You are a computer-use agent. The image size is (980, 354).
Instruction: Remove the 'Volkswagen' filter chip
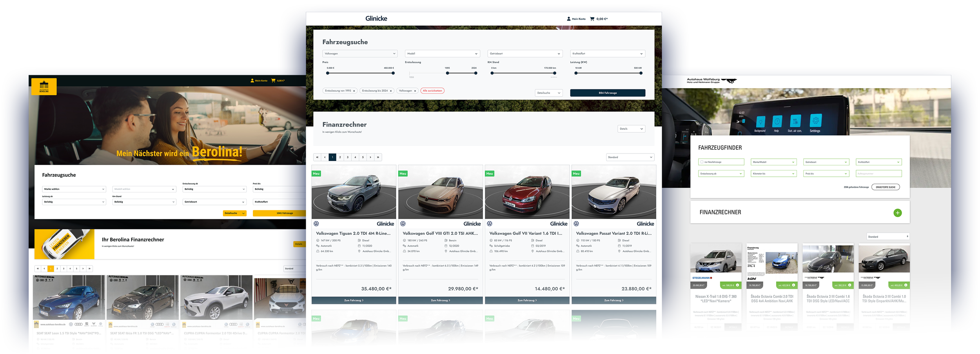pos(415,91)
